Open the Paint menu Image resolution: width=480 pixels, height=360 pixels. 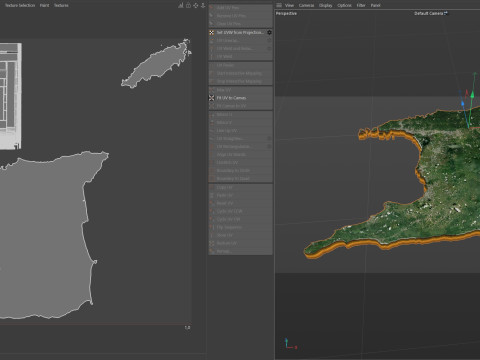pos(44,5)
